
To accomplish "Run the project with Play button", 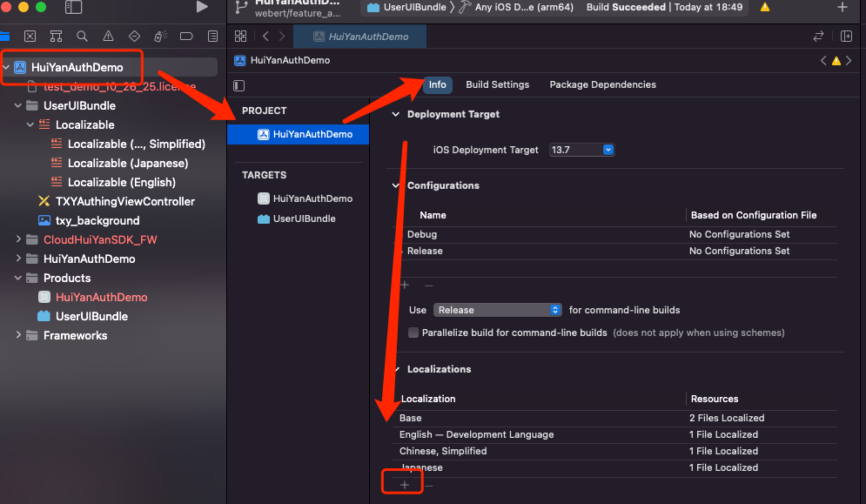I will pos(202,7).
